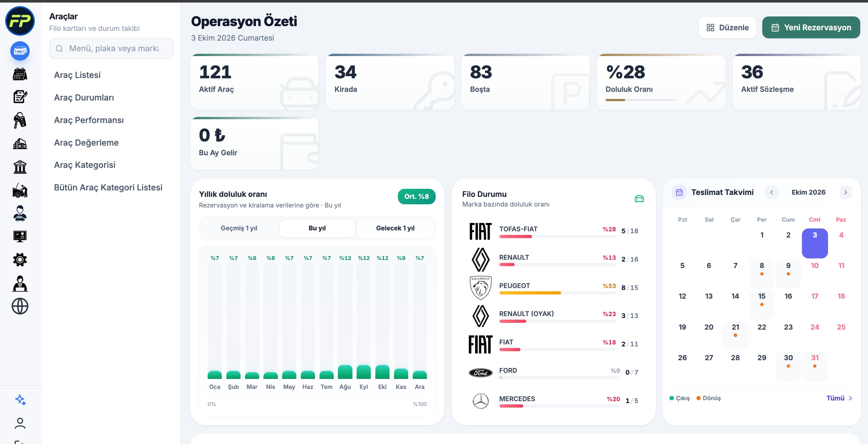The image size is (868, 444).
Task: Click the Aktif Araç 121 card
Action: tap(254, 82)
